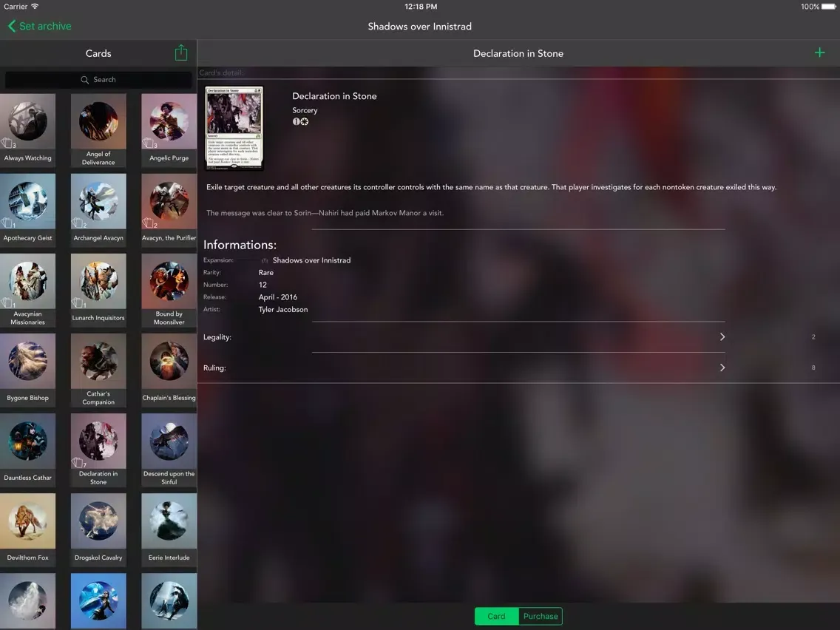
Task: Click the Wi-Fi icon in status bar
Action: (35, 7)
